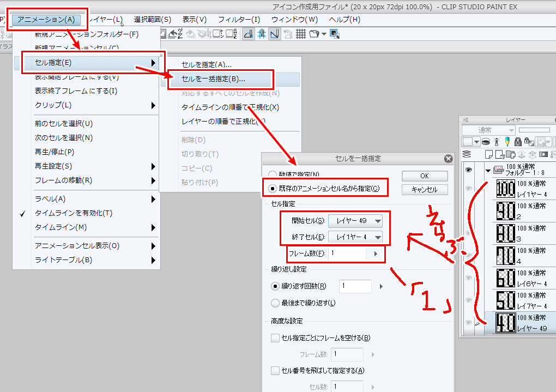556x392 pixels.
Task: Choose タイムラインの順番で正規化(X) item
Action: point(230,107)
